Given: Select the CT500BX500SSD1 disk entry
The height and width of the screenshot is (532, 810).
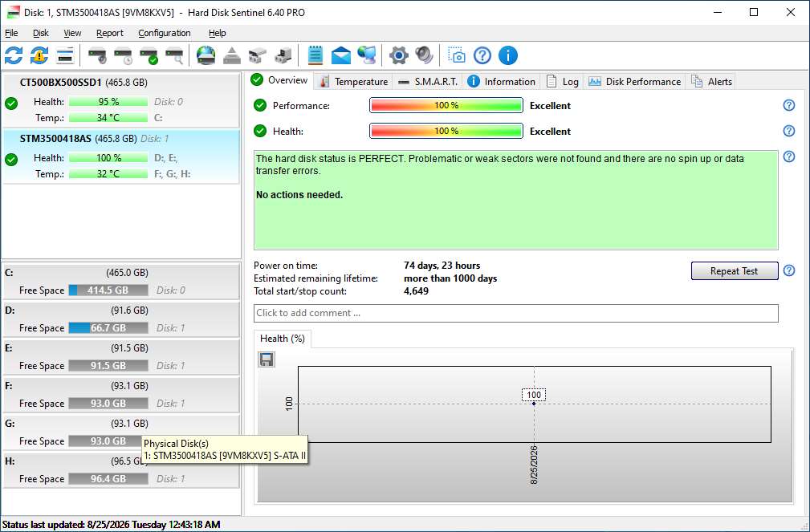Looking at the screenshot, I should (121, 101).
